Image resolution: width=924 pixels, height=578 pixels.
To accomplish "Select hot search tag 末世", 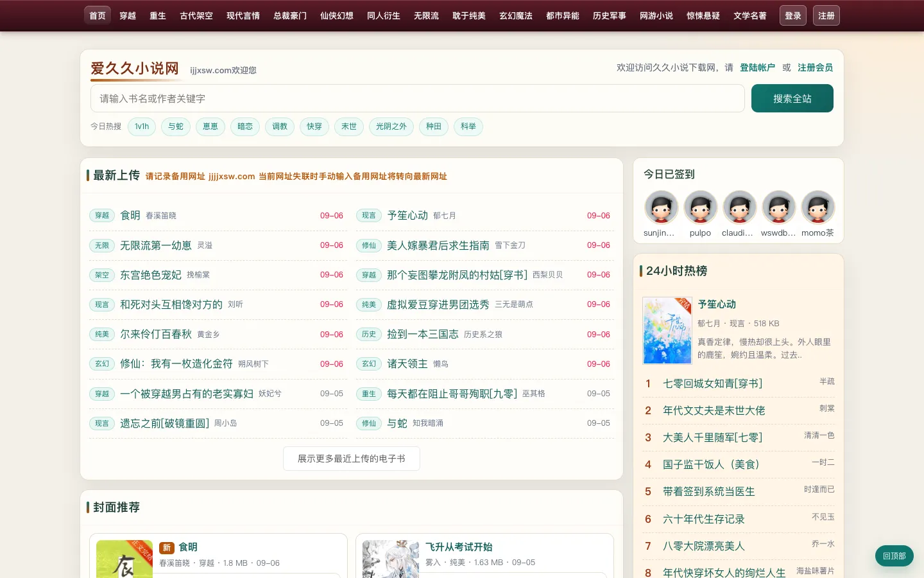I will point(349,127).
